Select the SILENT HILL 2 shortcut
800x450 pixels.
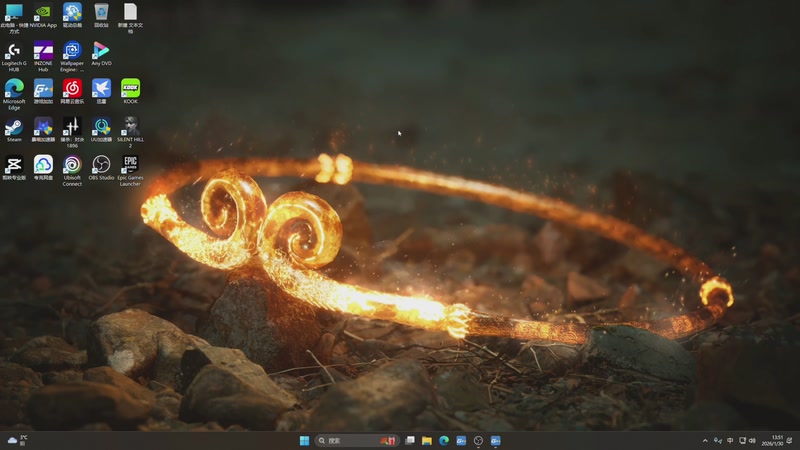131,133
